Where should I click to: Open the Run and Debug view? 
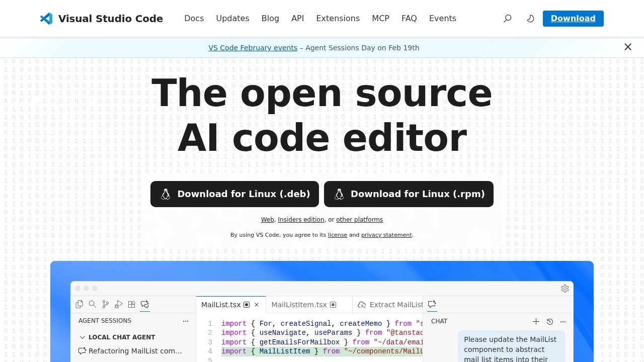click(119, 304)
